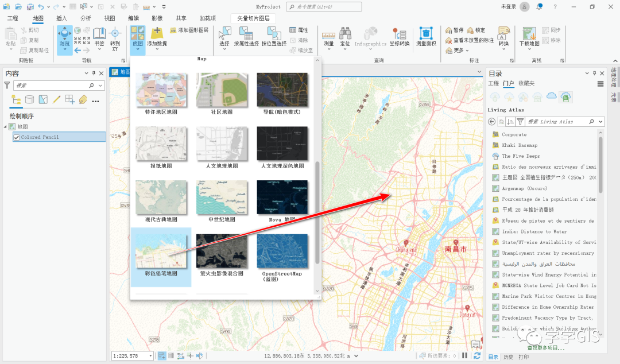Open the Living Atlas search dropdown arrow
This screenshot has width=620, height=364.
(x=600, y=122)
